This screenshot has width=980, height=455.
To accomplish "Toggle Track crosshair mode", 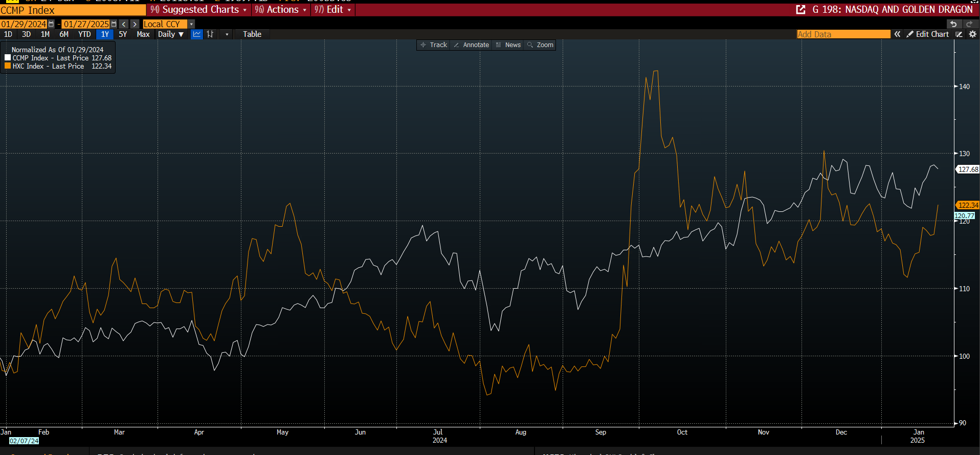I will [433, 45].
